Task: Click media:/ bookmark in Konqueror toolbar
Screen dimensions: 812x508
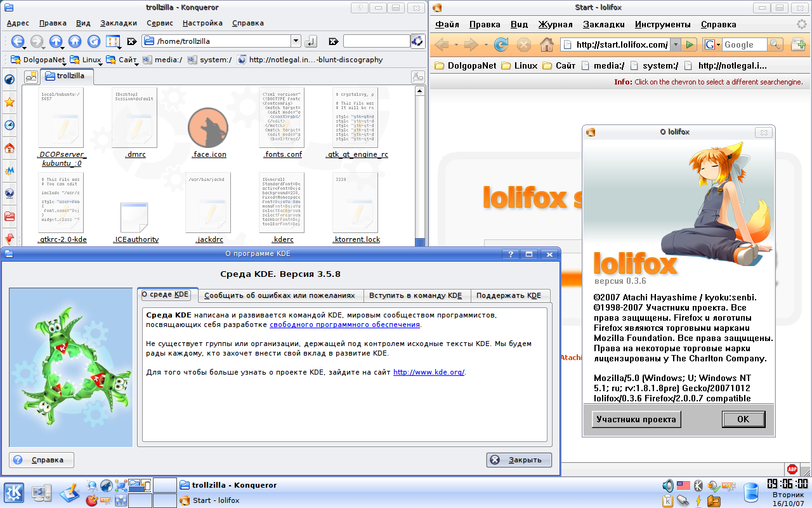Action: pyautogui.click(x=162, y=60)
